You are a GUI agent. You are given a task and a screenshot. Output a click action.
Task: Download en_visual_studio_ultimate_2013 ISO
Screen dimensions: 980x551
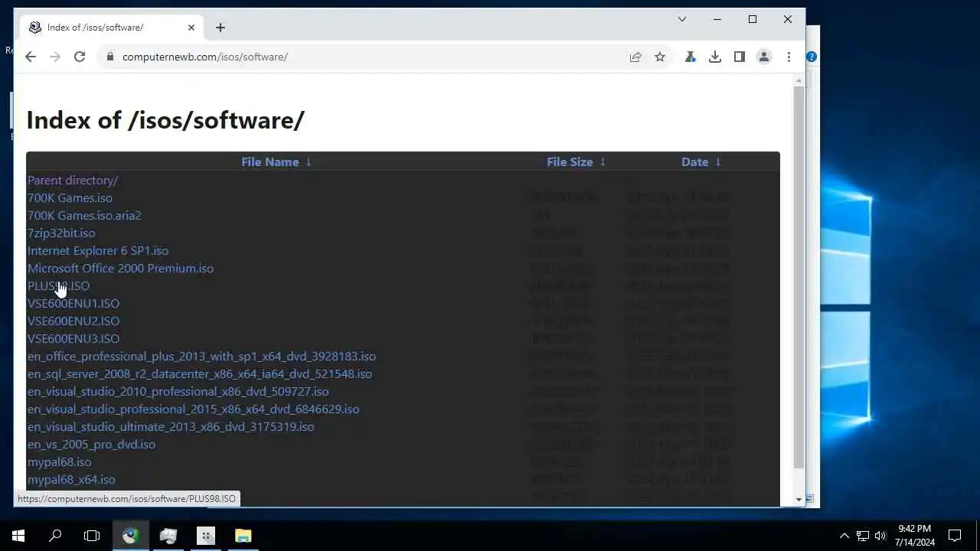[171, 427]
